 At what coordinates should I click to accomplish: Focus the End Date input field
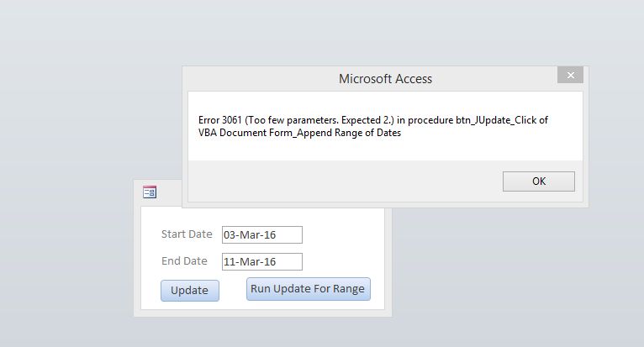click(262, 261)
